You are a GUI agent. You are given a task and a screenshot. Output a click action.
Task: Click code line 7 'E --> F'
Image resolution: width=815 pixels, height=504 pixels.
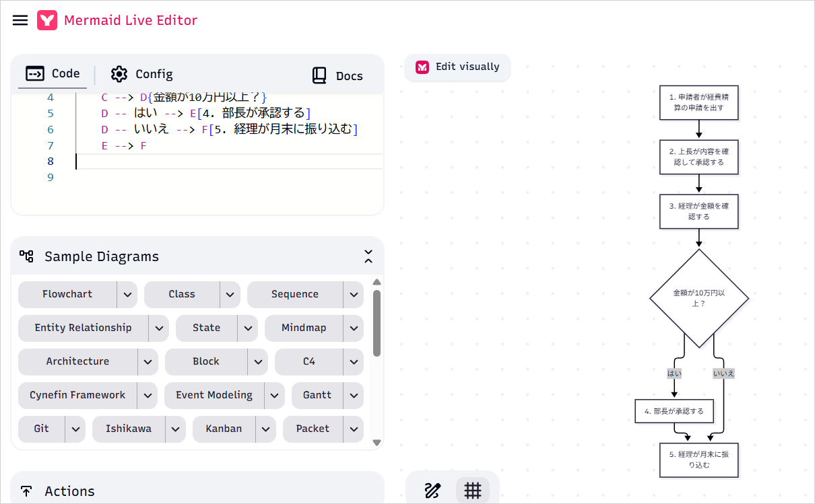coord(124,145)
